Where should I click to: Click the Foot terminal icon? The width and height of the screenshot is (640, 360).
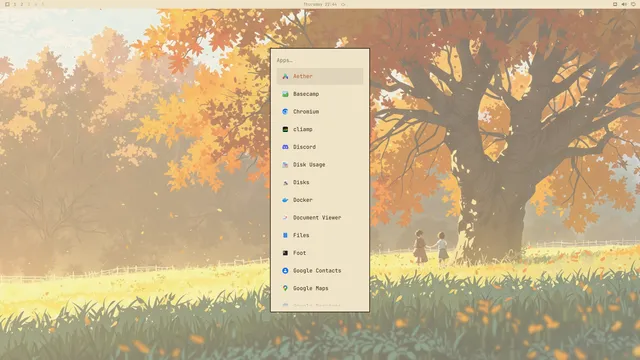pyautogui.click(x=285, y=253)
